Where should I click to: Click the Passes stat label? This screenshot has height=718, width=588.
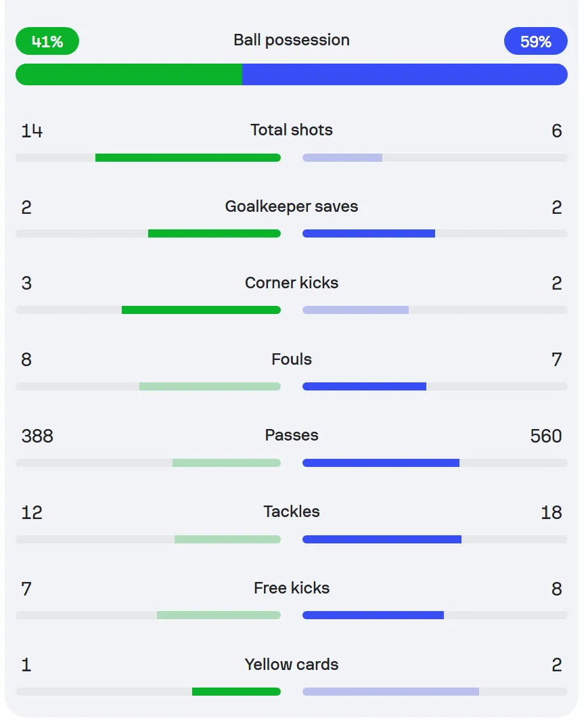coord(292,436)
